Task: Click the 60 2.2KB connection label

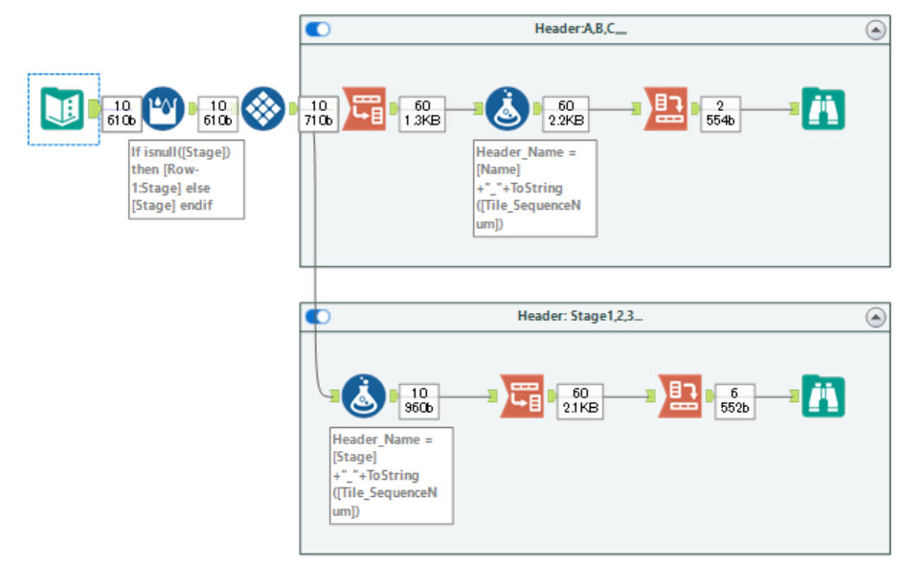Action: [x=566, y=108]
